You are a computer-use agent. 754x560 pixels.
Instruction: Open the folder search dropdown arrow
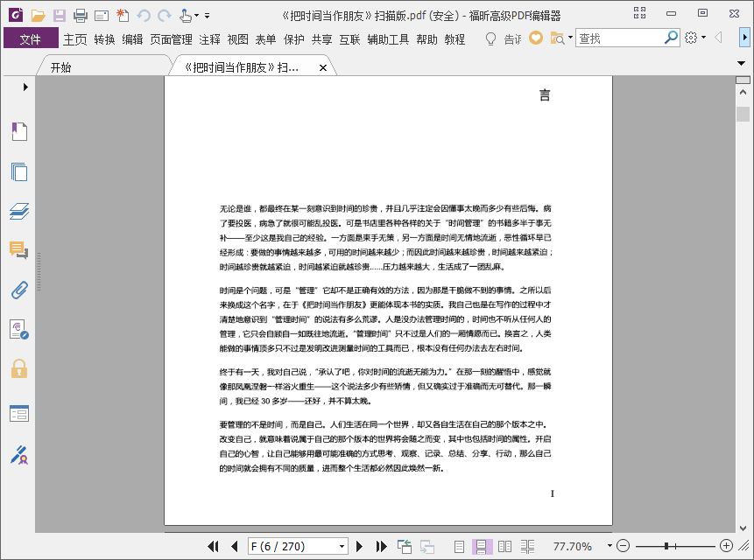pyautogui.click(x=570, y=38)
